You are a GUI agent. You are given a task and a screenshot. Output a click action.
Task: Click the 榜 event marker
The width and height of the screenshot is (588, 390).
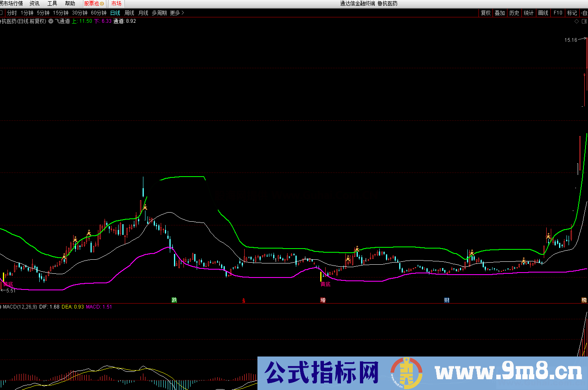coord(584,300)
